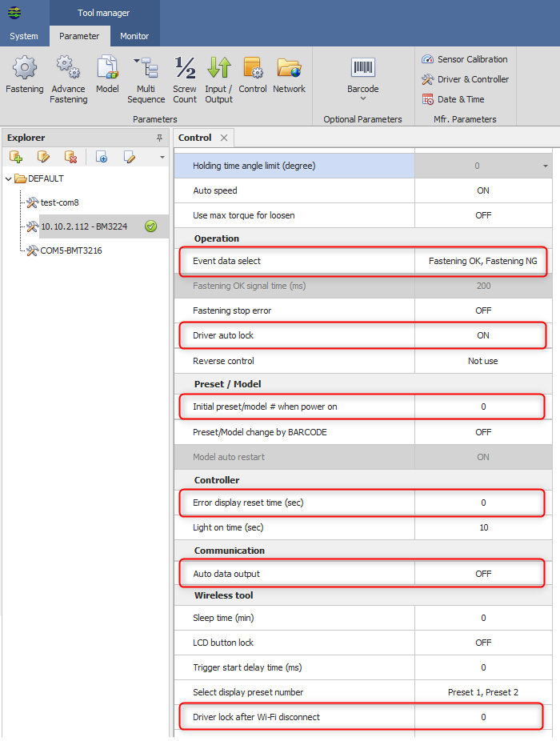Switch to the Monitor tab
The width and height of the screenshot is (560, 741).
pyautogui.click(x=134, y=36)
